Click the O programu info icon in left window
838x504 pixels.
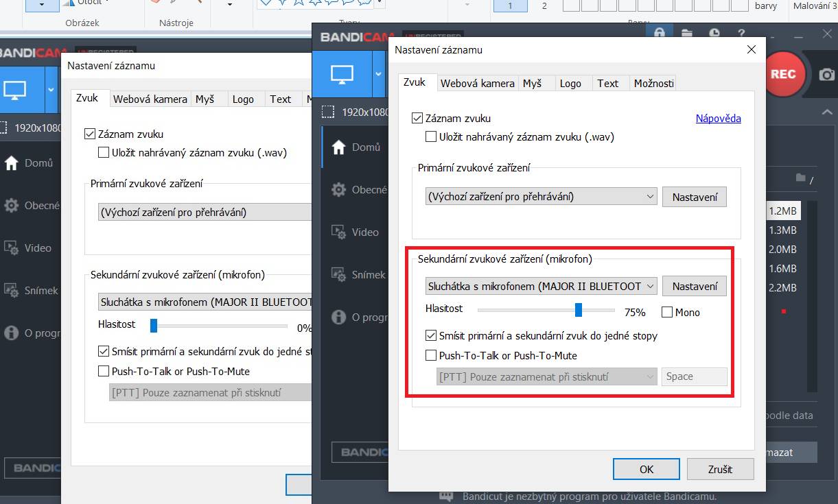[x=11, y=333]
